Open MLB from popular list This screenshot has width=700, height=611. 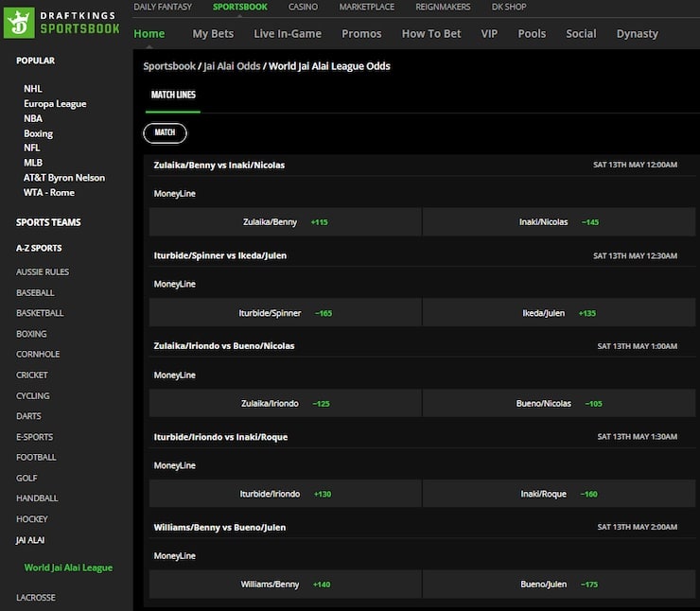pos(33,163)
